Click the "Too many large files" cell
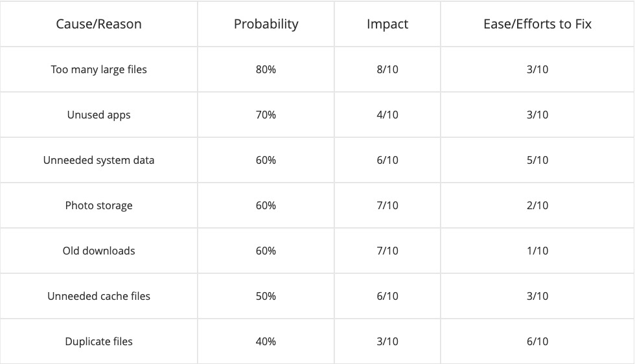Screen dimensions: 635x364 98,69
